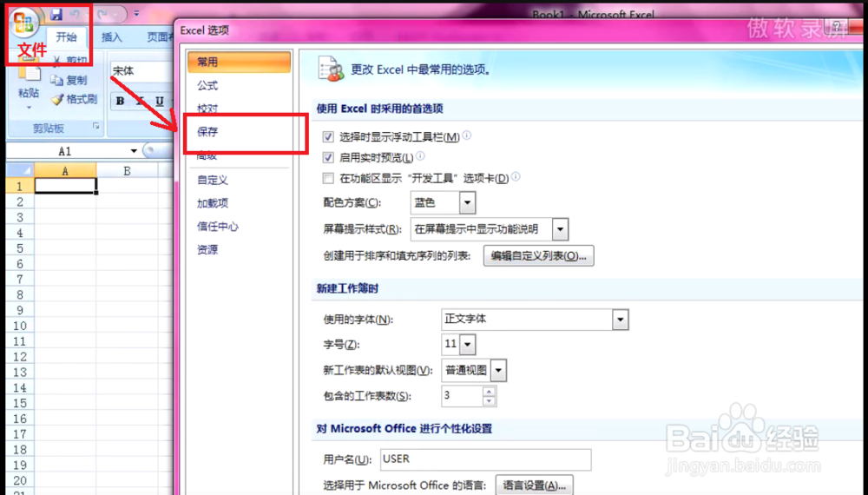This screenshot has width=868, height=495.
Task: Click the Undo icon in quick access toolbar
Action: pyautogui.click(x=75, y=15)
